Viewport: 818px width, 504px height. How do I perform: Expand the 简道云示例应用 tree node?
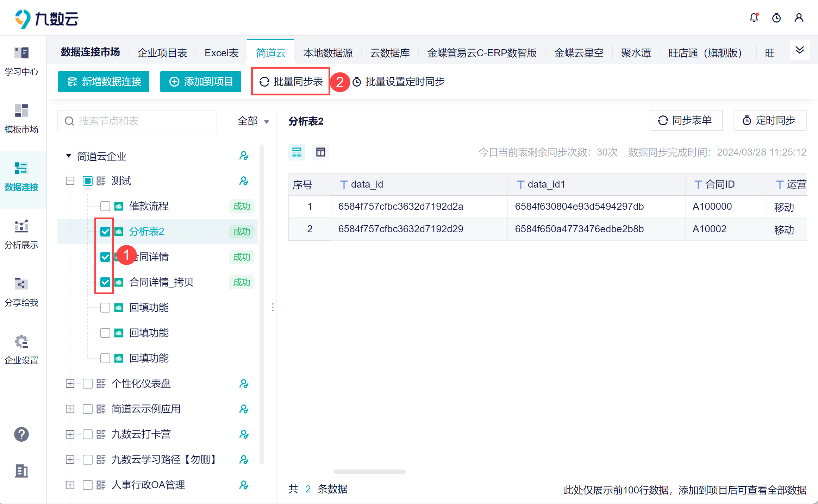(70, 409)
